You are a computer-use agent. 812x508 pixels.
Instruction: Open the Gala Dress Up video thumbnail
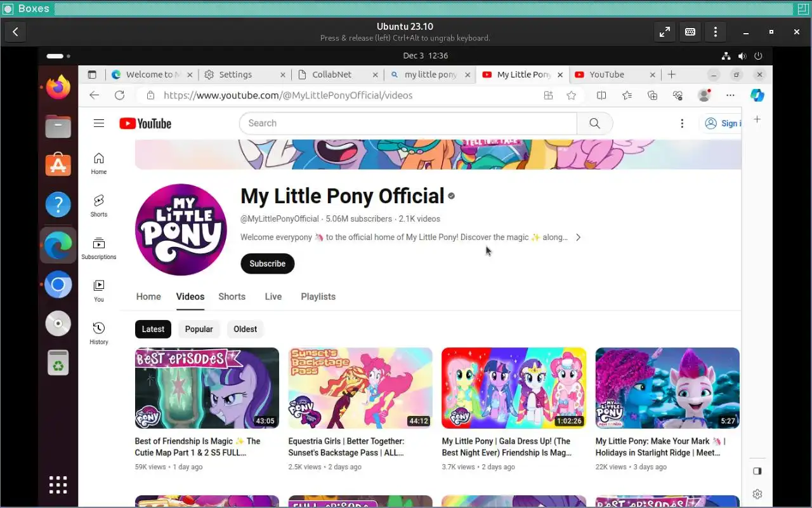click(514, 388)
